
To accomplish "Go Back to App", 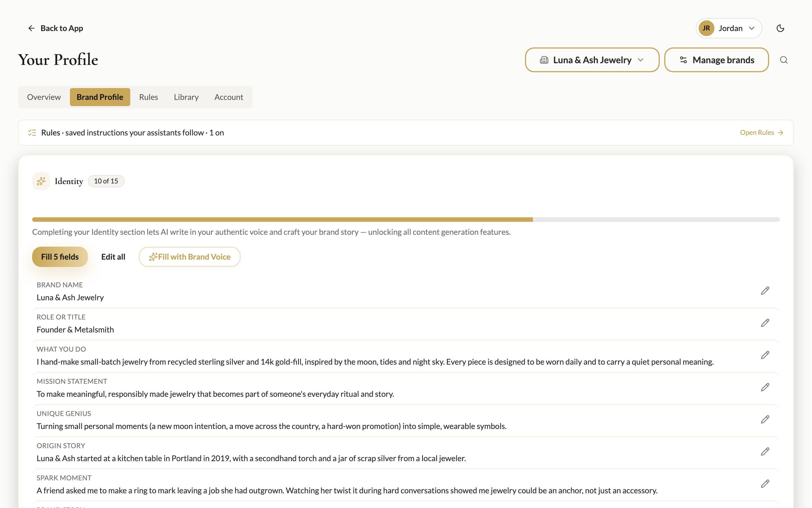I will [x=55, y=28].
